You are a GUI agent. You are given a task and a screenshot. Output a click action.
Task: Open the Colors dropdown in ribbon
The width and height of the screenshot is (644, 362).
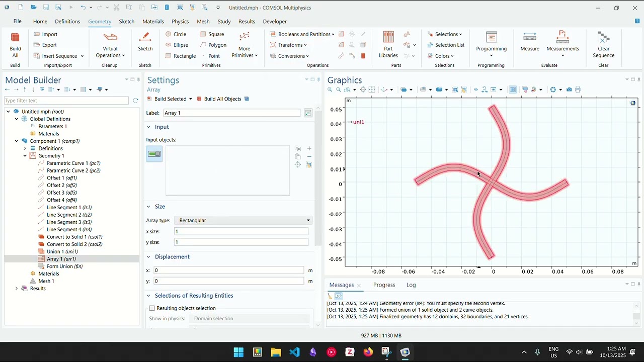pyautogui.click(x=441, y=56)
